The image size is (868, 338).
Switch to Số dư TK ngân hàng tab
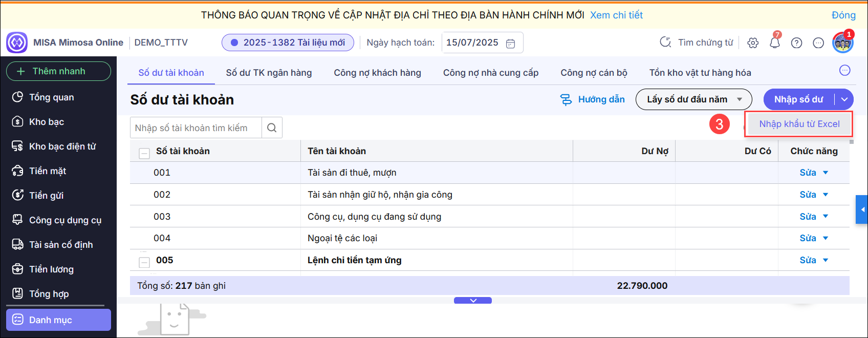tap(269, 73)
